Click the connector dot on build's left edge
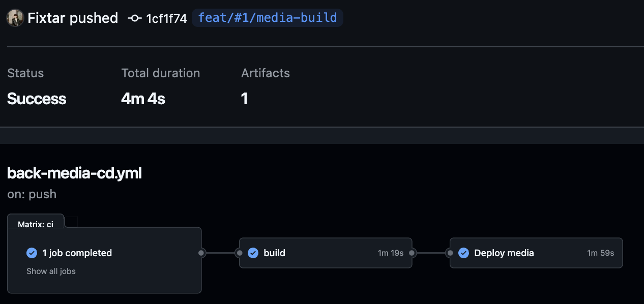 coord(239,253)
